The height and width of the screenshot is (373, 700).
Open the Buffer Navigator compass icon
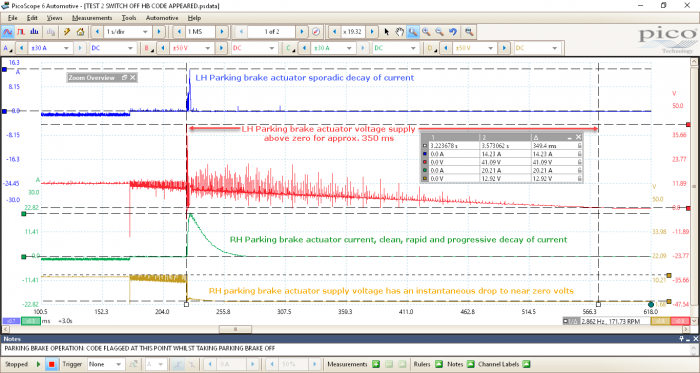tap(316, 32)
